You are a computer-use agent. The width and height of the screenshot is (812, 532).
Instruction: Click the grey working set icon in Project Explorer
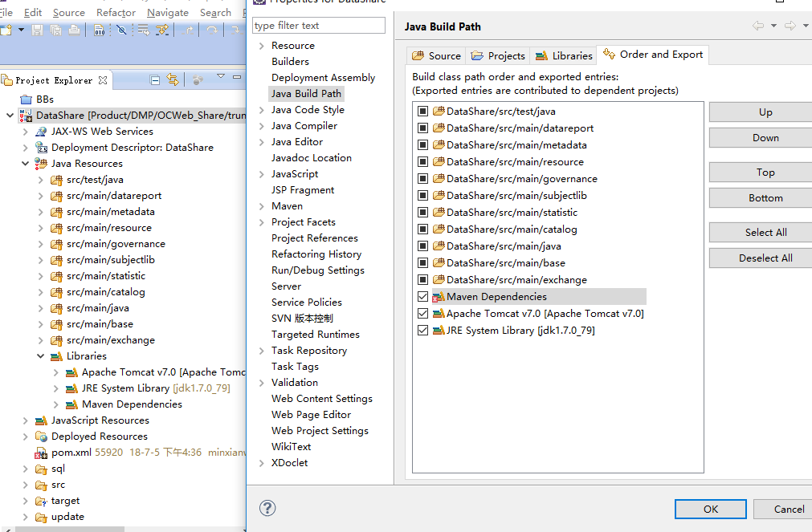198,79
